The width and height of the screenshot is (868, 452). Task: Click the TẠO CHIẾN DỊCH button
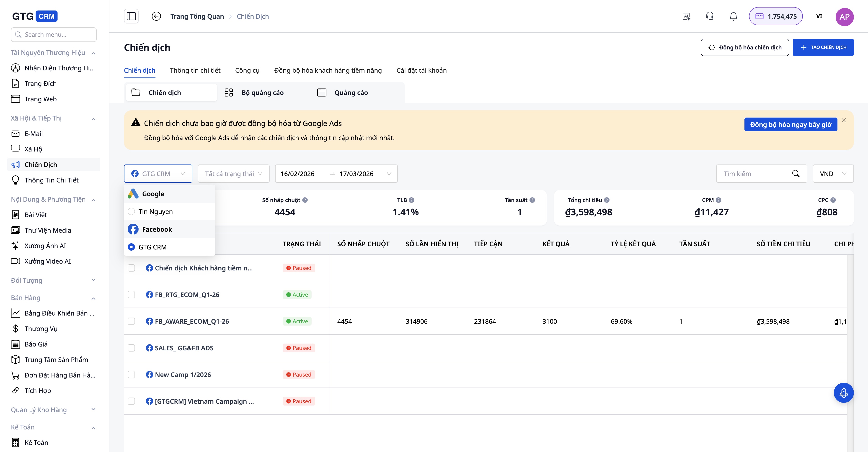pyautogui.click(x=823, y=47)
